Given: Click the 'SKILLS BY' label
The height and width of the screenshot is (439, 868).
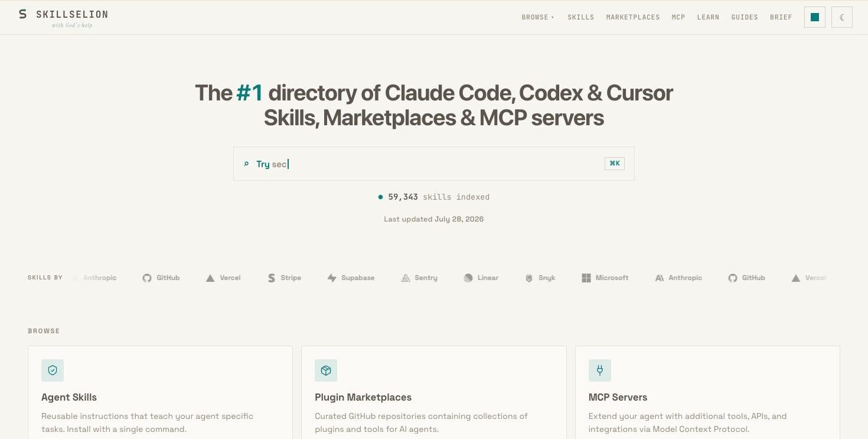Looking at the screenshot, I should click(x=45, y=278).
